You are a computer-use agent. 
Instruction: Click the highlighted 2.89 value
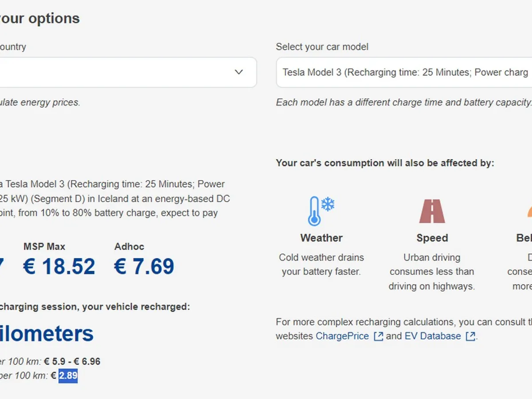[x=68, y=376]
